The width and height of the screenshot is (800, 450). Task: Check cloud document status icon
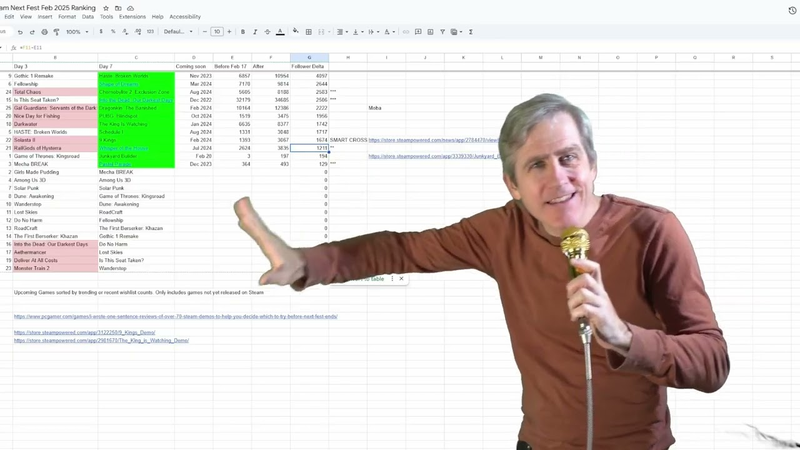pos(131,8)
